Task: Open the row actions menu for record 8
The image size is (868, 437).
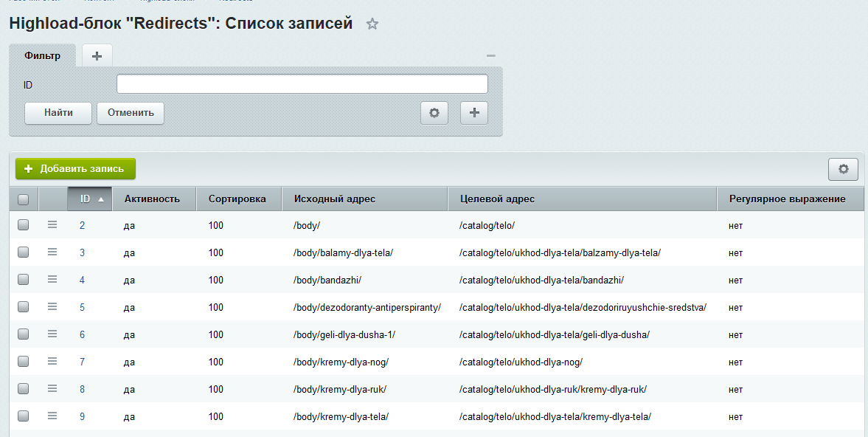Action: (x=52, y=389)
